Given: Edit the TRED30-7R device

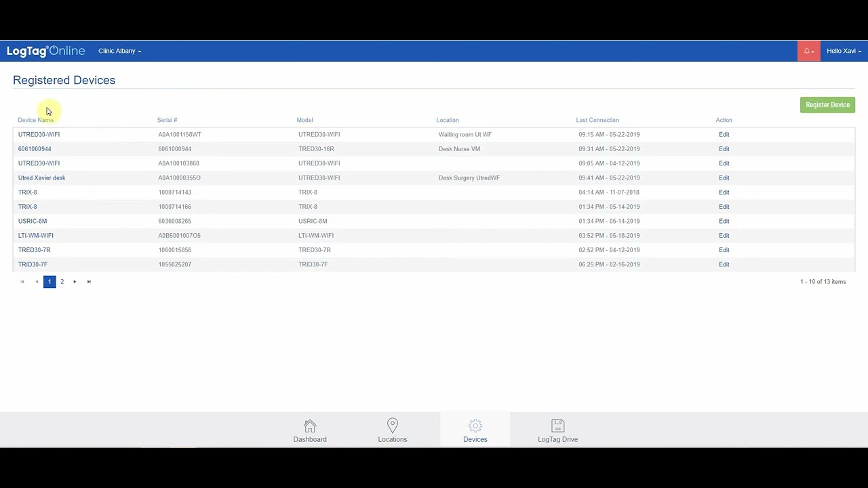Looking at the screenshot, I should click(x=724, y=250).
